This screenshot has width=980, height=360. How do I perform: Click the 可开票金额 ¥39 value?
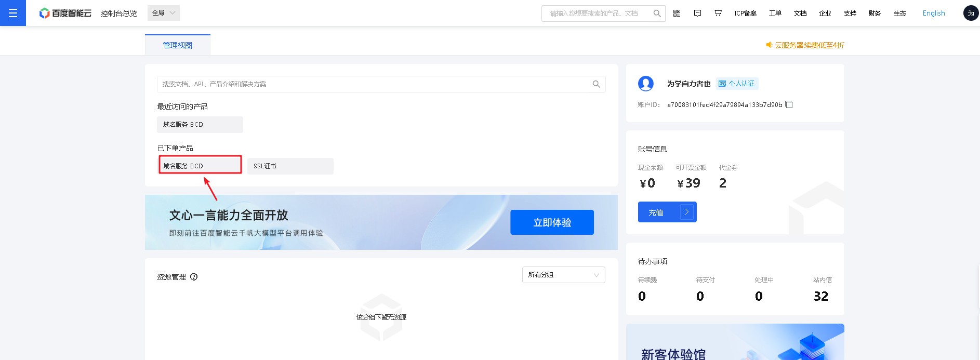pyautogui.click(x=688, y=183)
